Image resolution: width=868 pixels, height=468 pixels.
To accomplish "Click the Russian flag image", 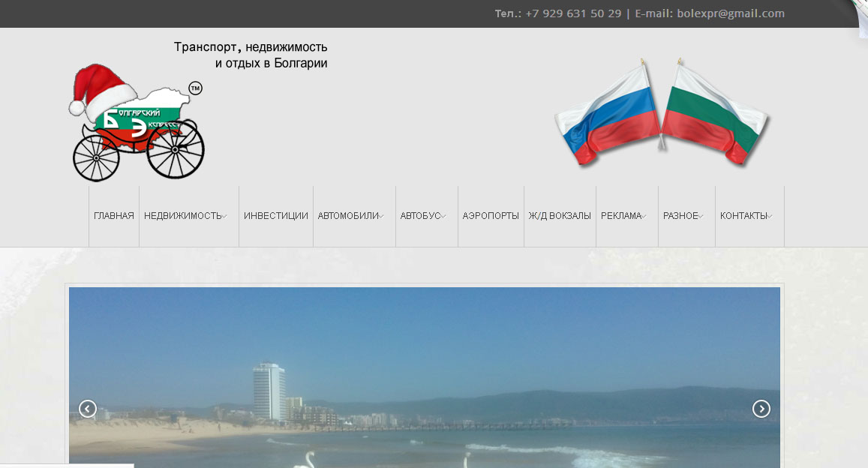I will point(608,112).
